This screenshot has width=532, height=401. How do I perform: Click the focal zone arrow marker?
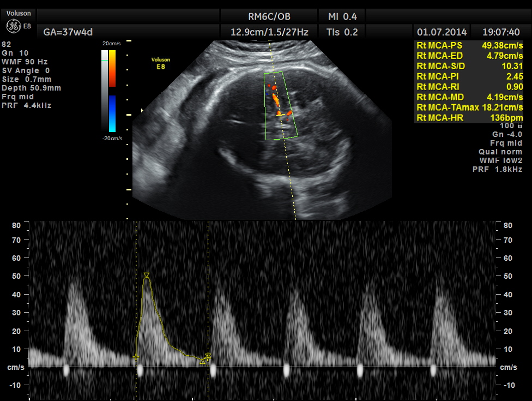point(142,111)
